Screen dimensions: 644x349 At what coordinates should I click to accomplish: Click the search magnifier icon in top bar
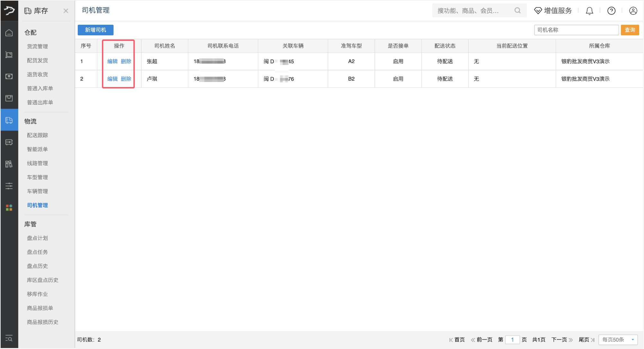(x=517, y=11)
